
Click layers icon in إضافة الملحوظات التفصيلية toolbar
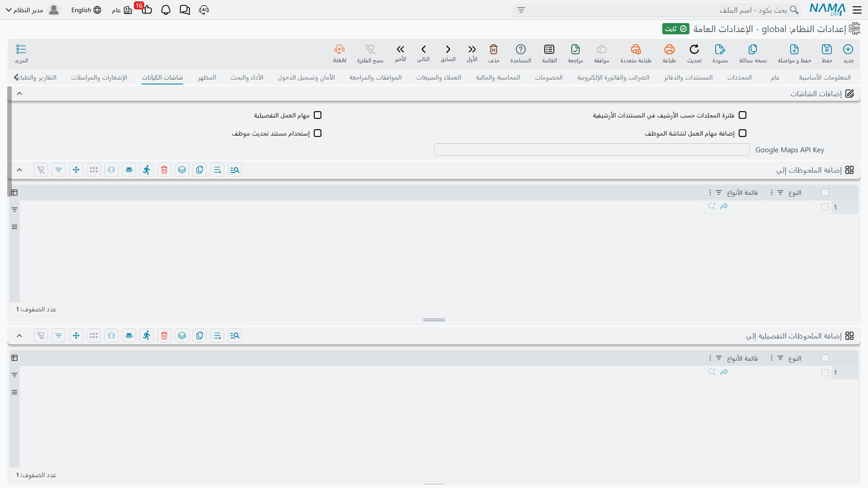coord(182,336)
